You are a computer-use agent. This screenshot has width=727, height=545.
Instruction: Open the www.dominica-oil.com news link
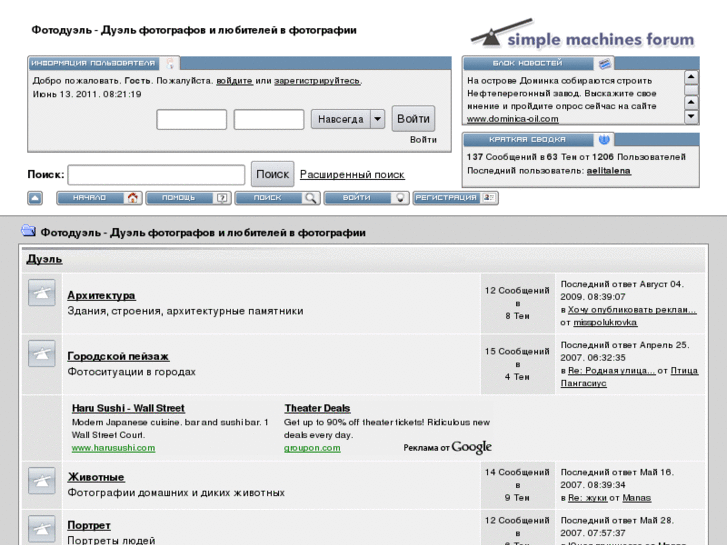coord(512,119)
